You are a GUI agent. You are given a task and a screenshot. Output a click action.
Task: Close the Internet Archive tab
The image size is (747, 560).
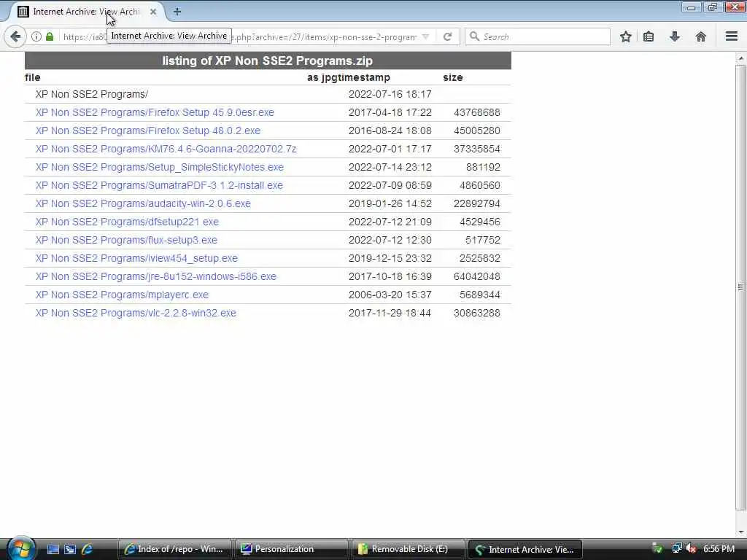[x=153, y=12]
